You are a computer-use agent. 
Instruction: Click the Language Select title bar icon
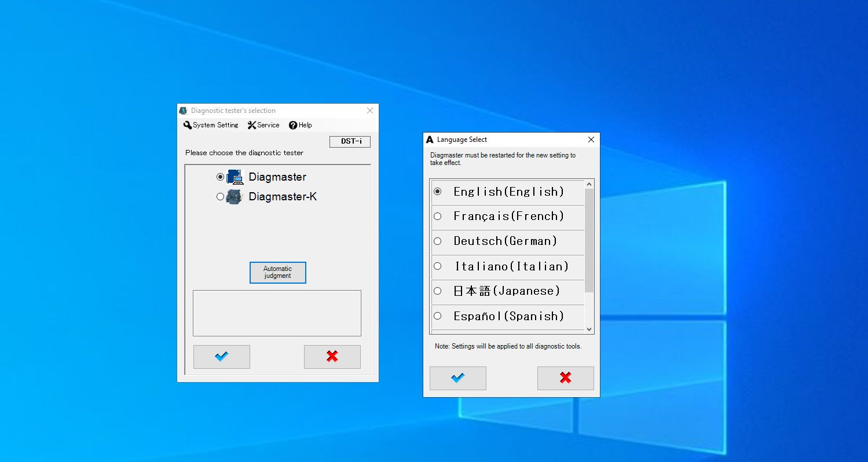coord(430,140)
